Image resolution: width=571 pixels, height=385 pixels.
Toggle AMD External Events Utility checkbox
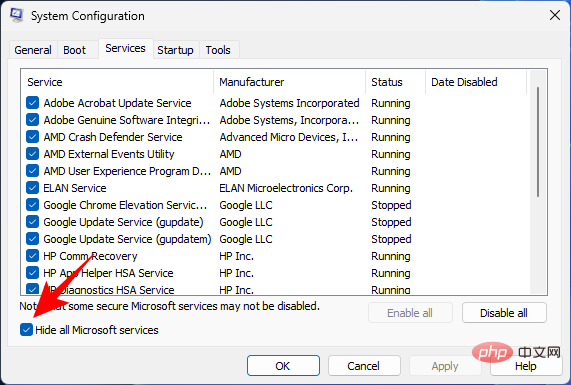(32, 154)
